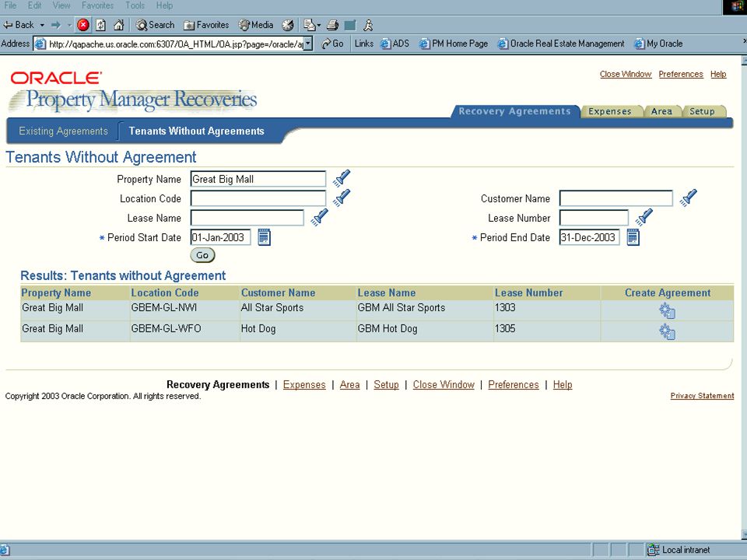The image size is (747, 560).
Task: Expand the Back button history dropdown
Action: 42,25
